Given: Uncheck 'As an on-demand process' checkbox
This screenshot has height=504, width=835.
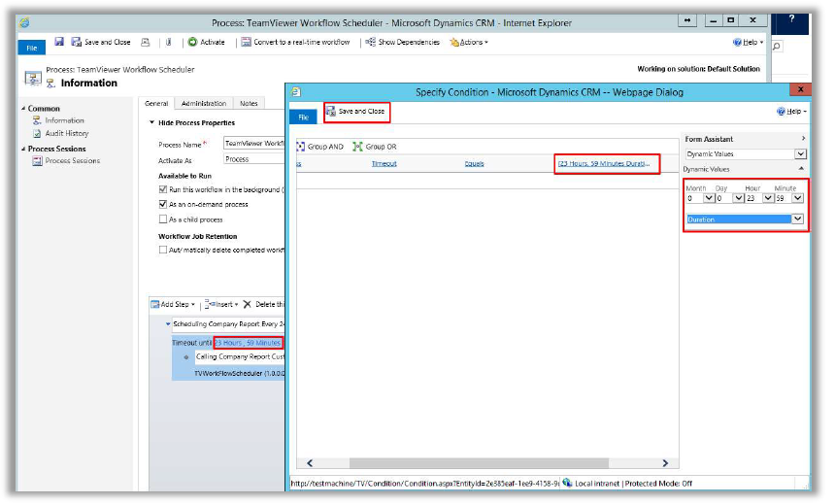Looking at the screenshot, I should (x=163, y=205).
